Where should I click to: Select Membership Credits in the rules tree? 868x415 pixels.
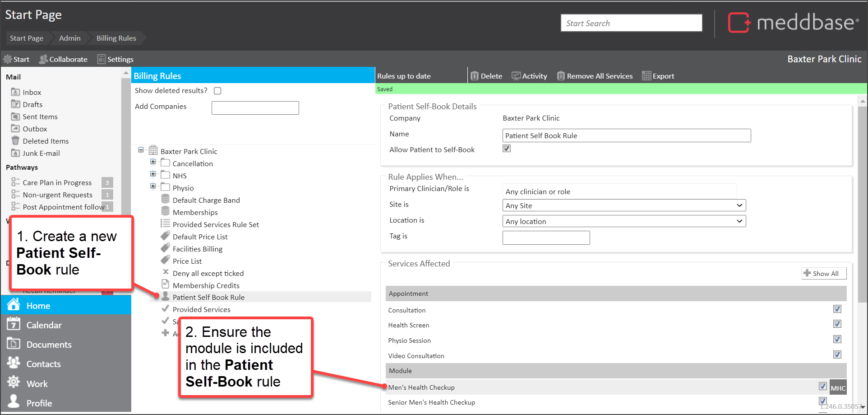(206, 285)
